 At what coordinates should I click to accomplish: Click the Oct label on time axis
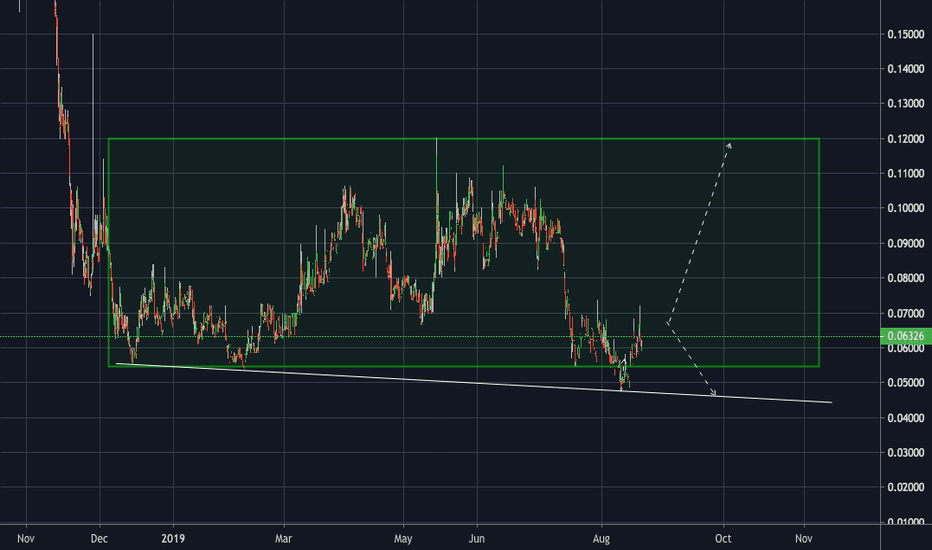723,539
